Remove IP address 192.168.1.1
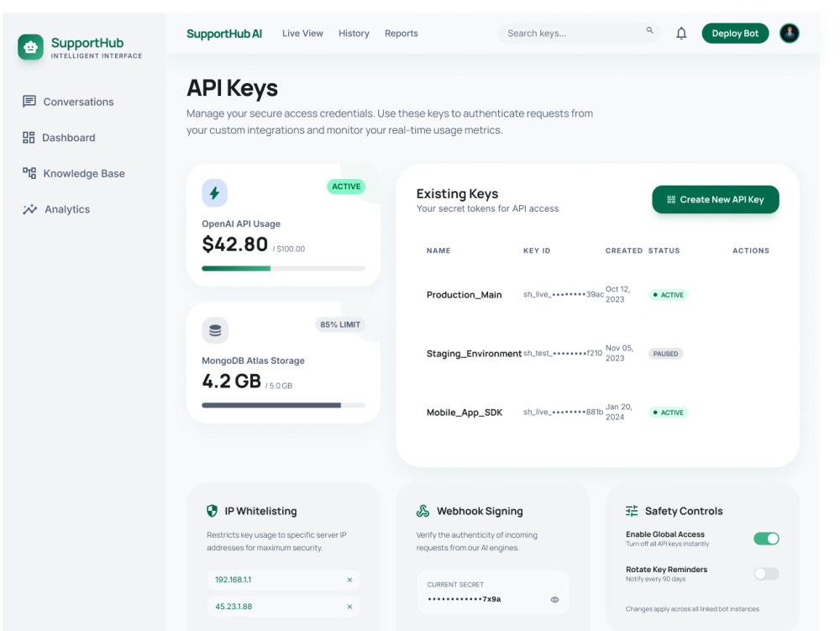Screen dimensions: 840x631 (349, 580)
